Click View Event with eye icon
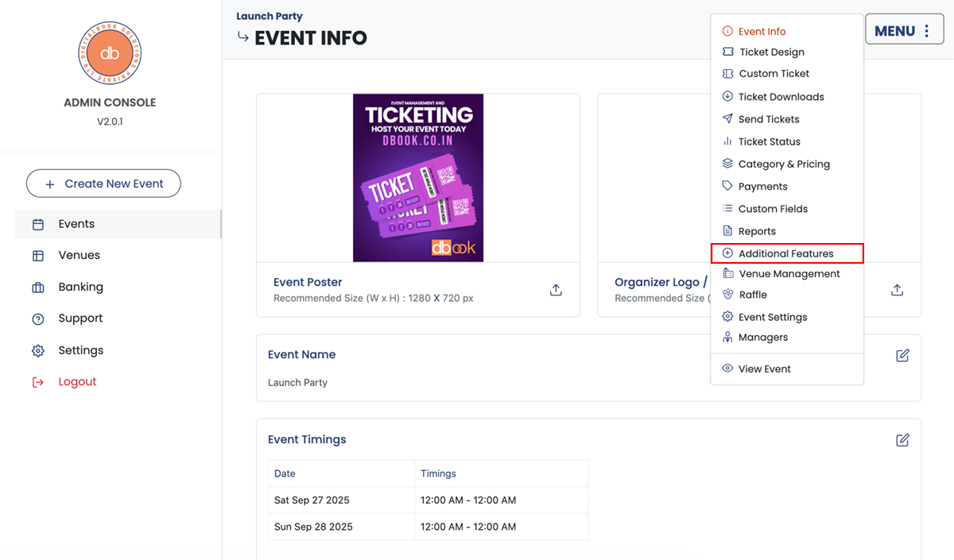The height and width of the screenshot is (560, 954). point(764,369)
